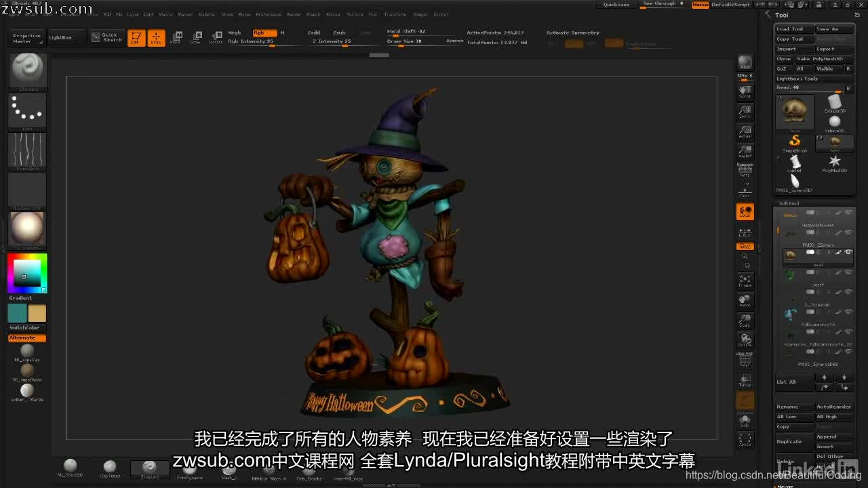This screenshot has width=868, height=488.
Task: Click the right shelf Scale icon
Action: click(x=745, y=320)
